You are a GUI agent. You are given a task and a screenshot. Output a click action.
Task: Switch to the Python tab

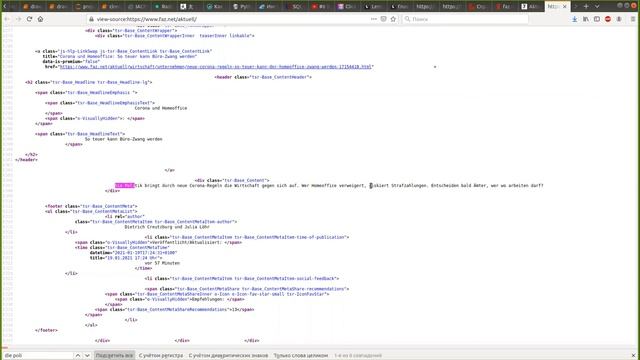tap(242, 7)
